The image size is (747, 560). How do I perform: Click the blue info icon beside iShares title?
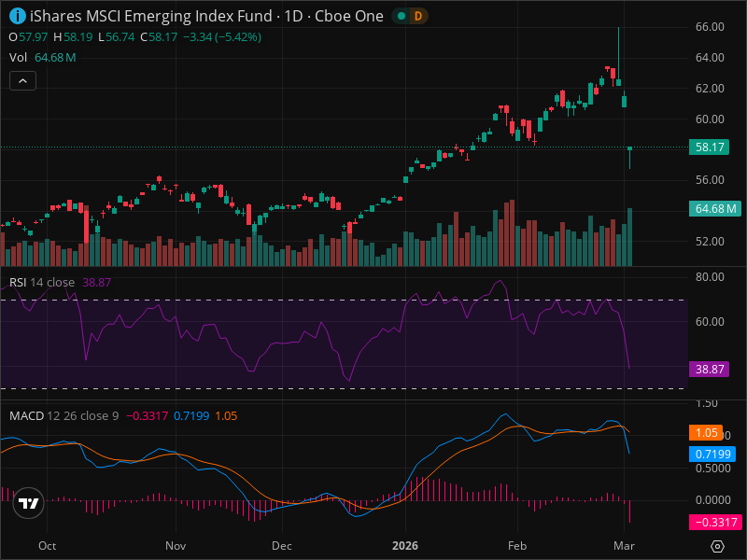tap(18, 16)
